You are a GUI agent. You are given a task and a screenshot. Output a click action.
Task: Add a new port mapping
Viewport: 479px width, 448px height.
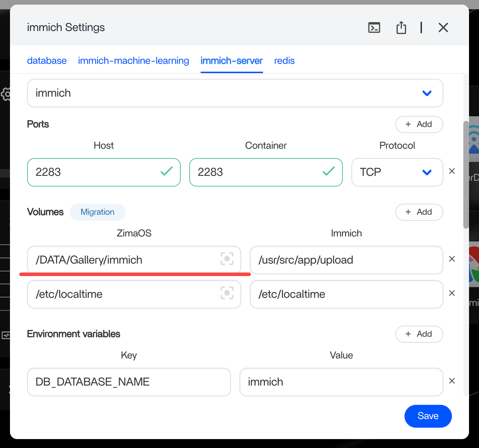click(419, 124)
